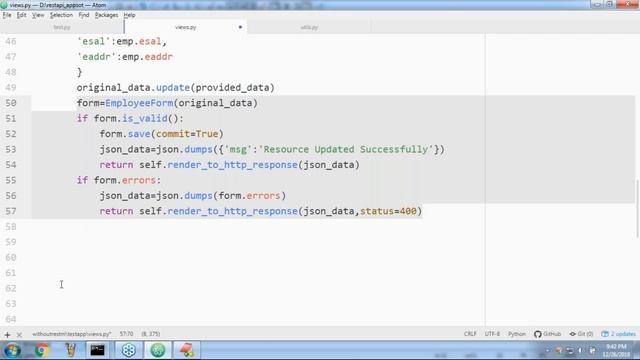Open the Help menu
Viewport: 640px width, 360px height.
129,15
